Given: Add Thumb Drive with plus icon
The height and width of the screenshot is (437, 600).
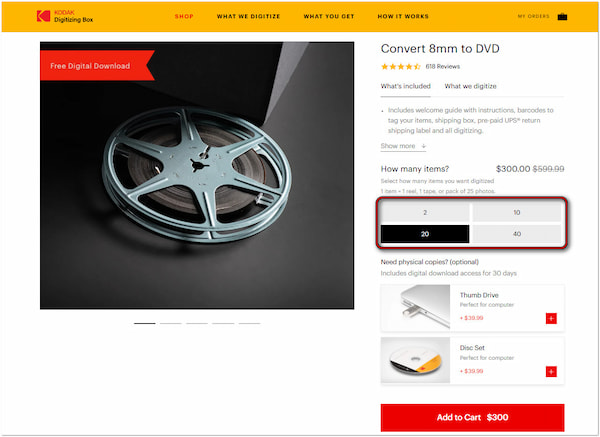Looking at the screenshot, I should [x=550, y=318].
